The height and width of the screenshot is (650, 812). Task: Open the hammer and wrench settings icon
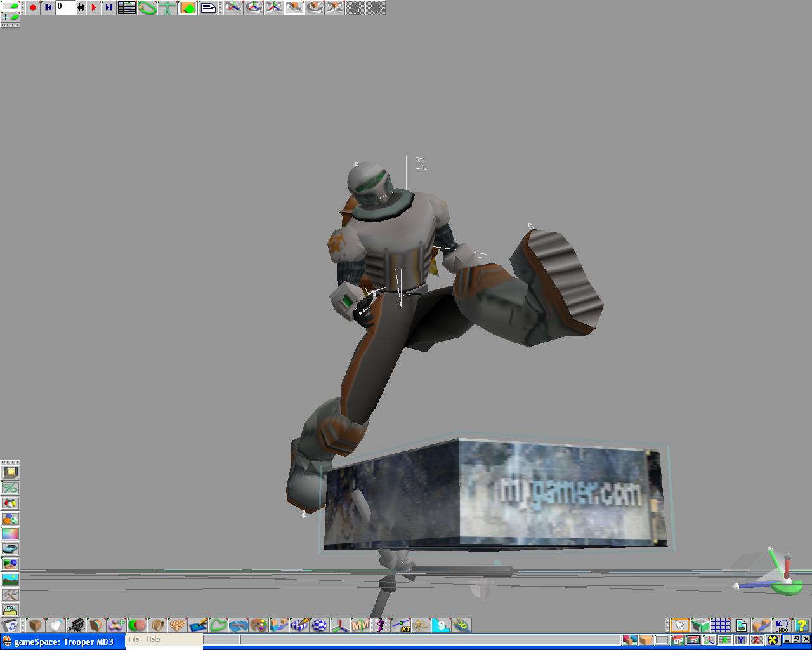pos(10,595)
